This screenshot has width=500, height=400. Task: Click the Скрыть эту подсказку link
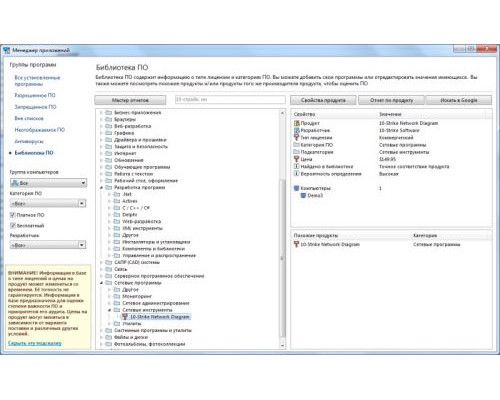pyautogui.click(x=35, y=343)
